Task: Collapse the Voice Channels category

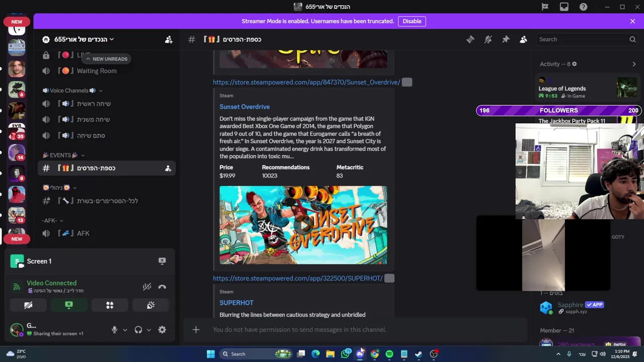Action: 72,90
